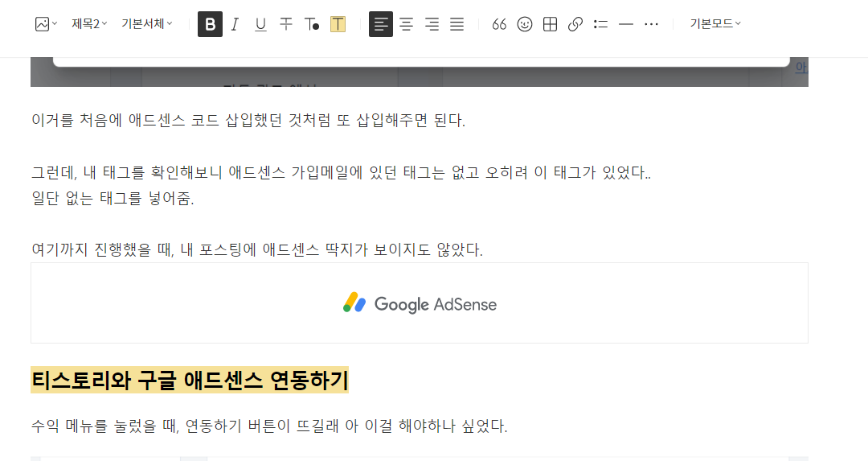Viewport: 868px width, 461px height.
Task: Open text color picker icon
Action: click(x=312, y=24)
